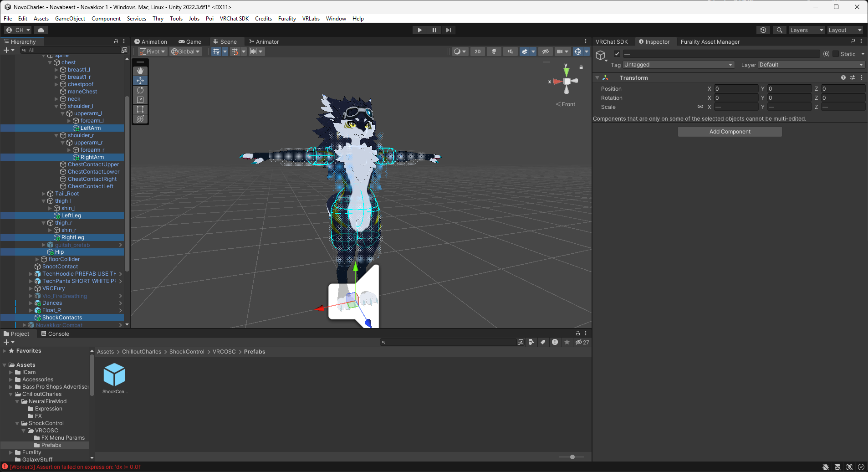Toggle the Static checkbox

[836, 54]
